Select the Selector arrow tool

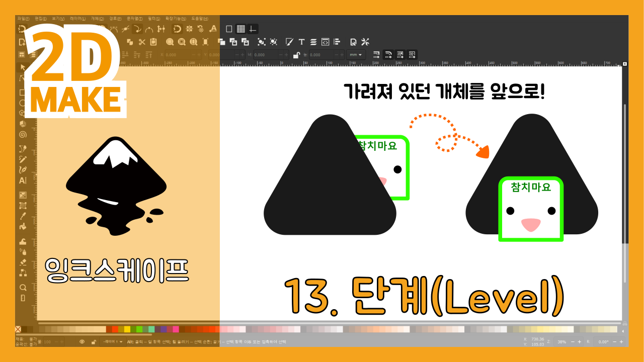23,67
